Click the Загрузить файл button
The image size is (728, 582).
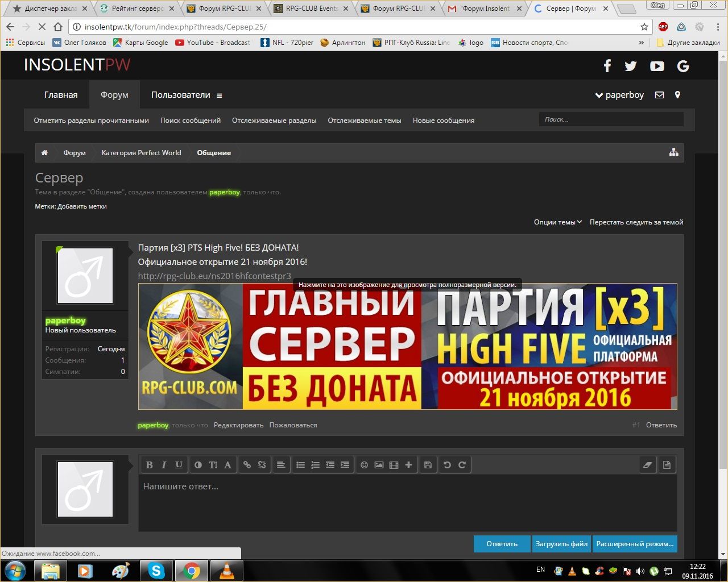pos(561,544)
